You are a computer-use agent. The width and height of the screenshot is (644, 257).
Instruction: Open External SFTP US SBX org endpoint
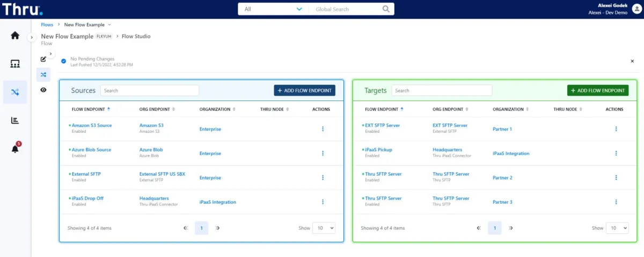[x=162, y=174]
